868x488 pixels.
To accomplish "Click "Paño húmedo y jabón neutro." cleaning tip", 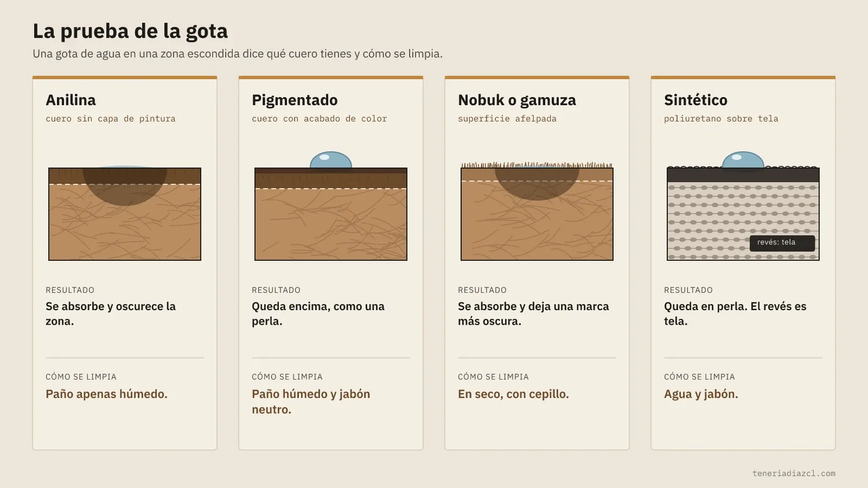I will pyautogui.click(x=311, y=402).
